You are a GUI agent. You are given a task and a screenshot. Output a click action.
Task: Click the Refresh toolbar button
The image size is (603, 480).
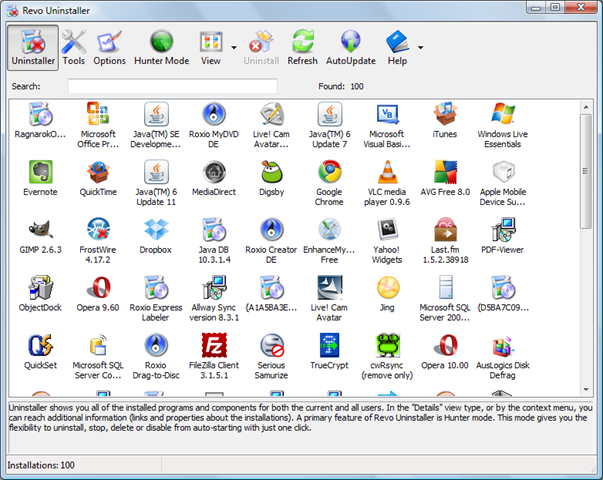302,48
